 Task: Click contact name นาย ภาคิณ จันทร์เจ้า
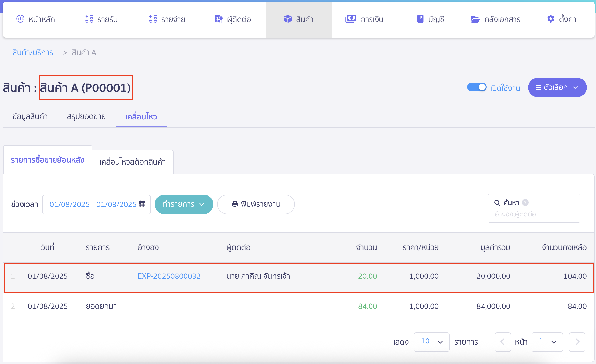[x=258, y=276]
